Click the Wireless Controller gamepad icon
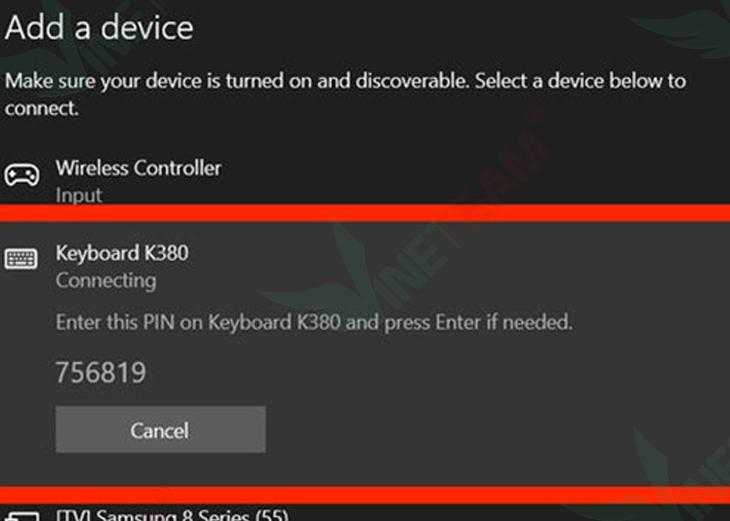The height and width of the screenshot is (521, 730). (21, 175)
